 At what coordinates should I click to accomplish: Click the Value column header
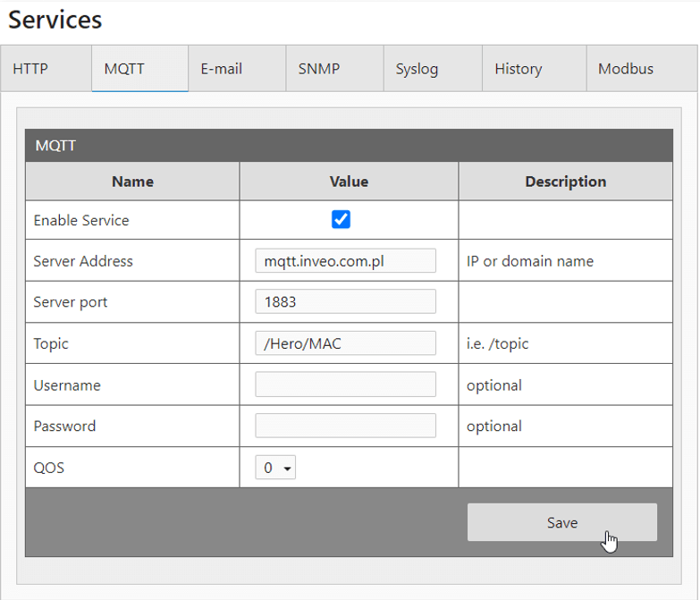pyautogui.click(x=349, y=182)
